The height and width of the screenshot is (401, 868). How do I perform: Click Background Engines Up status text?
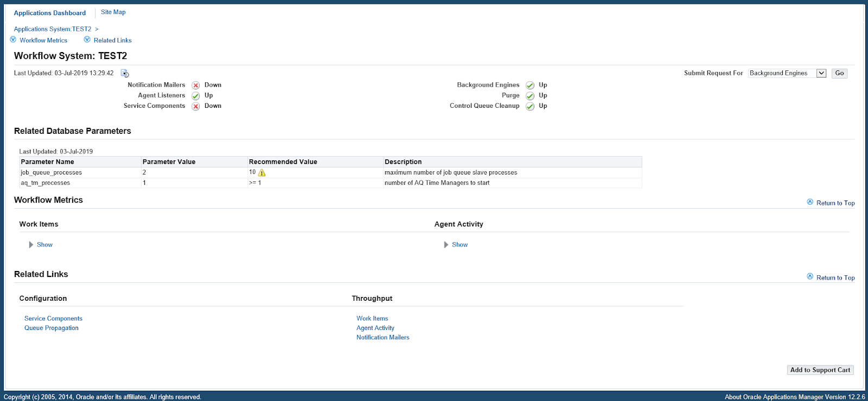[x=542, y=85]
